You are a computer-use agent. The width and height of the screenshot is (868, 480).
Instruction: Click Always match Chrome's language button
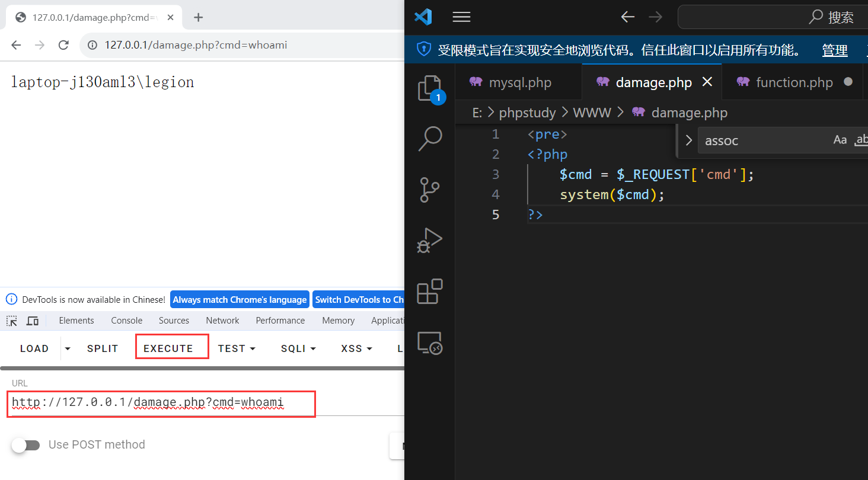(x=240, y=300)
